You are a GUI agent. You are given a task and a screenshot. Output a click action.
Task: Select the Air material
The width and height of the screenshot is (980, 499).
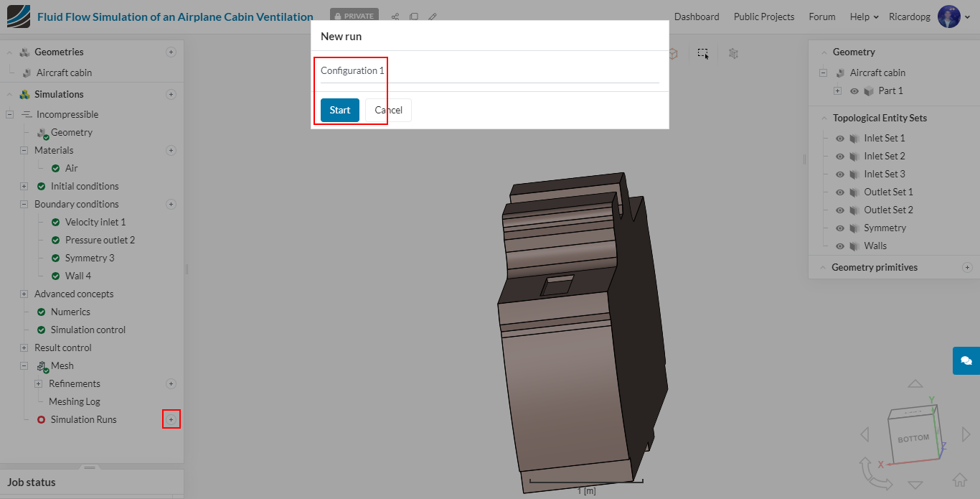point(72,168)
